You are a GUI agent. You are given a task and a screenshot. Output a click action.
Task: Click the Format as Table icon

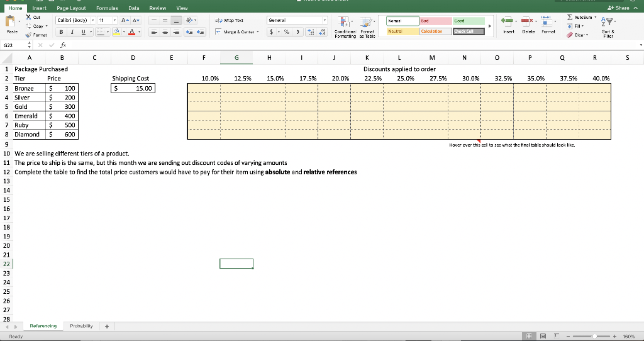367,23
